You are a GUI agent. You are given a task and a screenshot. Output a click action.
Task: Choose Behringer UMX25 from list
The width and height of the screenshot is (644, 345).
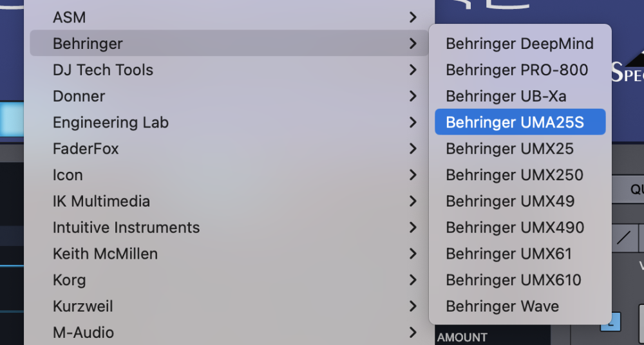point(509,149)
